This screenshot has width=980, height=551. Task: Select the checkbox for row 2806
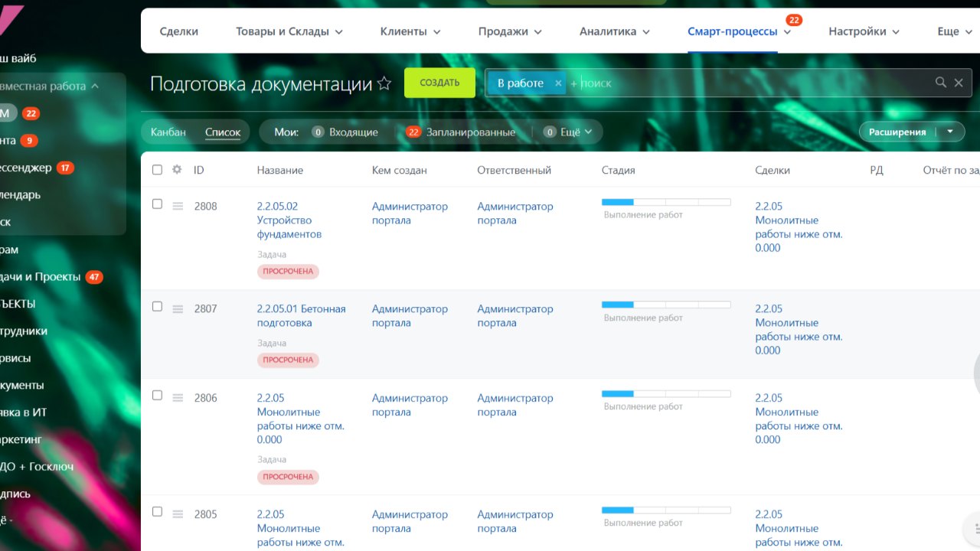(157, 396)
